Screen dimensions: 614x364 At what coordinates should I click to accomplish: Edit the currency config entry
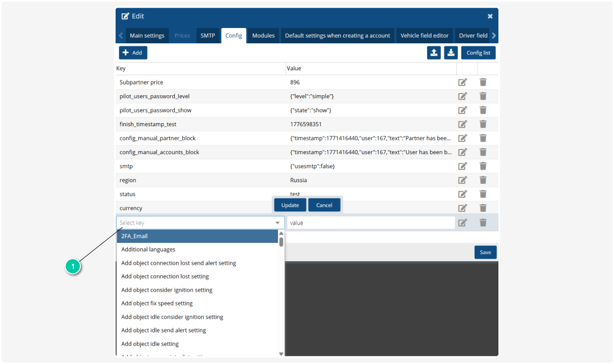(x=463, y=208)
